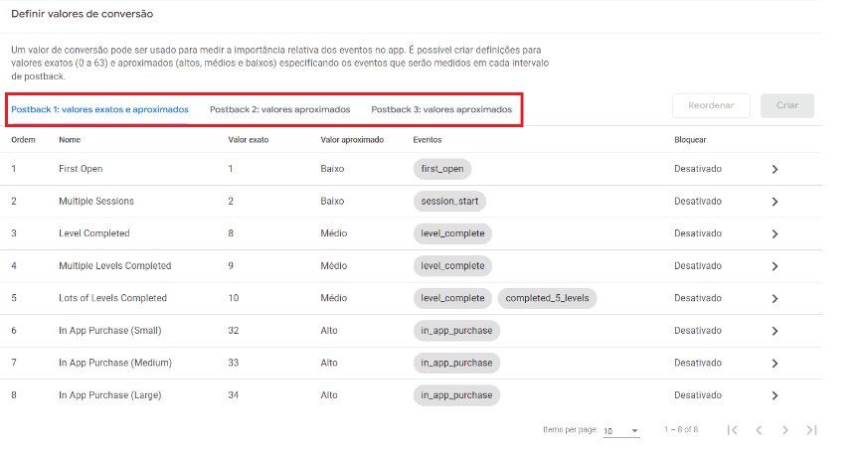Open the Items per page dropdown
The width and height of the screenshot is (868, 453).
tap(621, 431)
